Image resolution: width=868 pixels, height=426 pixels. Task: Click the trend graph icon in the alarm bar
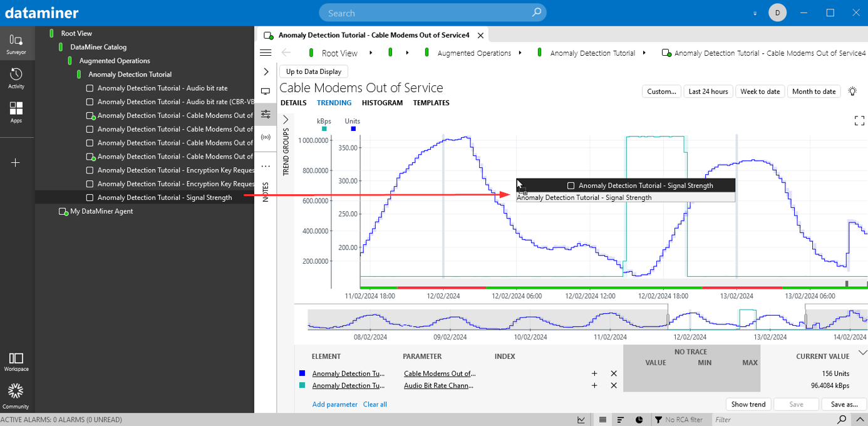(x=581, y=420)
